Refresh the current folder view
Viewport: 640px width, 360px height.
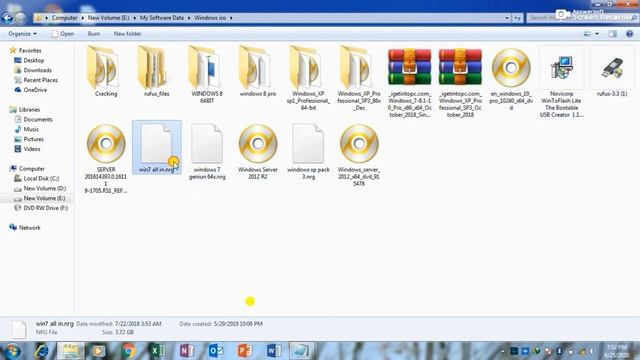(x=517, y=18)
